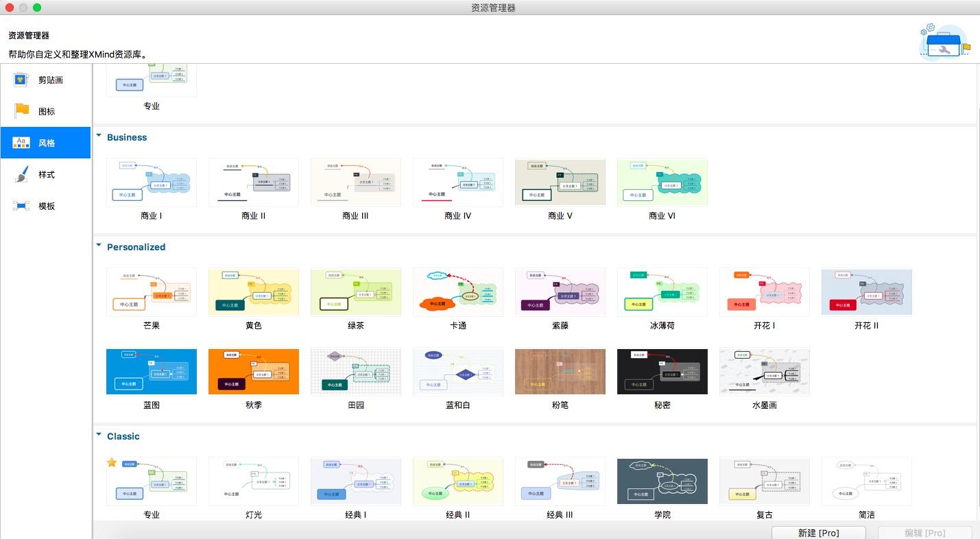Pick the 绿茶 style thumbnail

356,292
